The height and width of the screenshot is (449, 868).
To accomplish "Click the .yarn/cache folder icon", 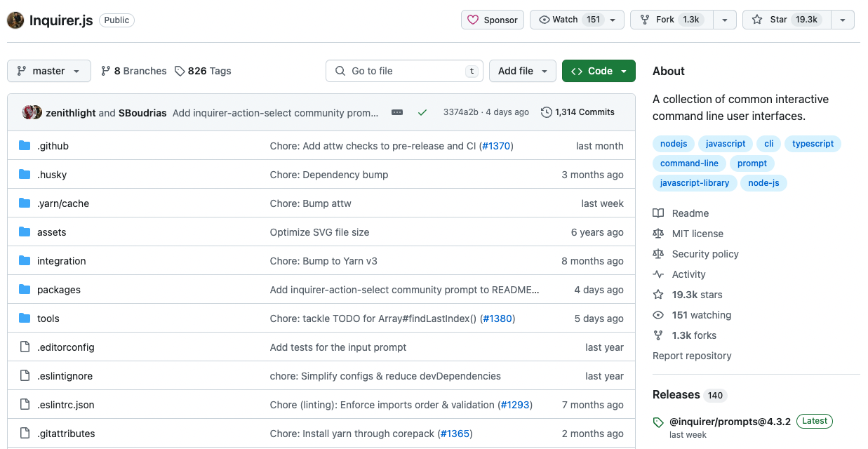I will pos(25,203).
